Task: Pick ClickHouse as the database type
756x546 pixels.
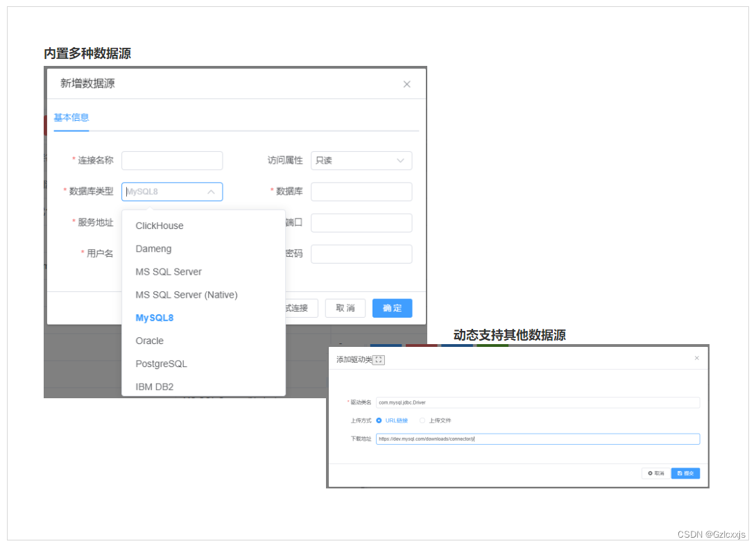Action: [x=159, y=225]
